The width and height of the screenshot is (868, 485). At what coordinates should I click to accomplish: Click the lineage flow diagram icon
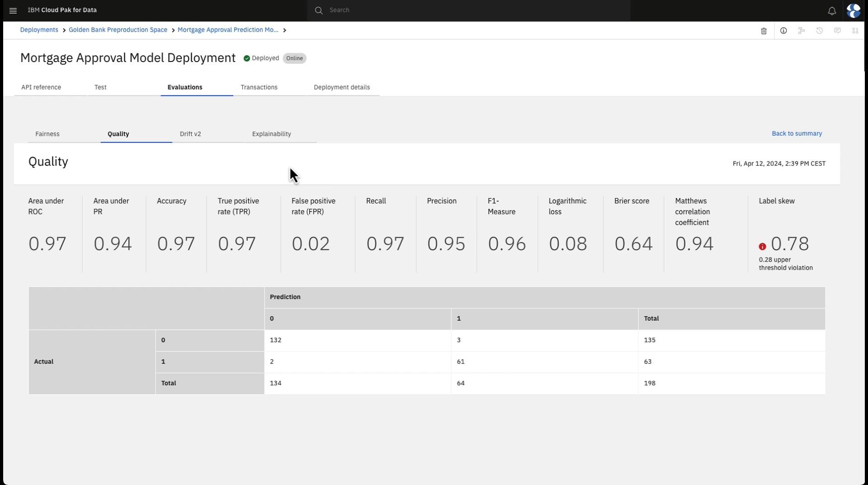(801, 31)
